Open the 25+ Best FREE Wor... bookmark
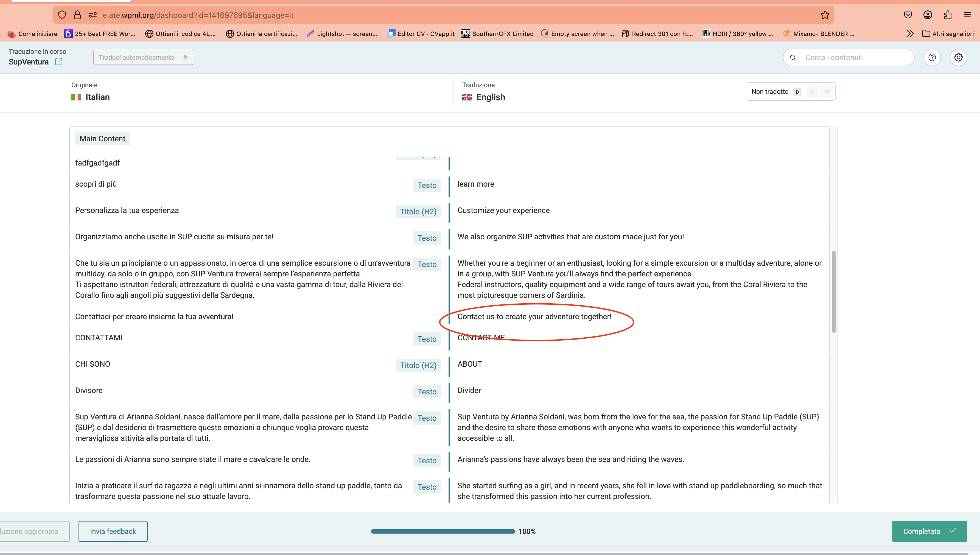 pyautogui.click(x=100, y=33)
